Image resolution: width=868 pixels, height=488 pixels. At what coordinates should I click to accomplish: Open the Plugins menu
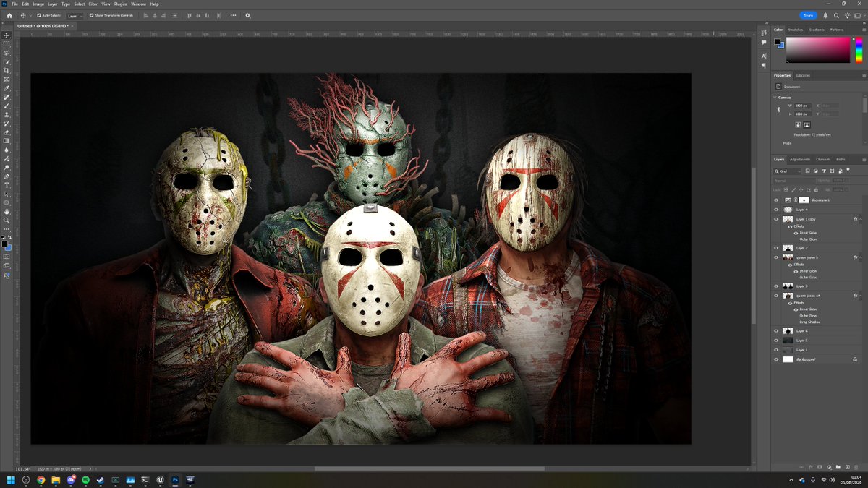(x=121, y=4)
